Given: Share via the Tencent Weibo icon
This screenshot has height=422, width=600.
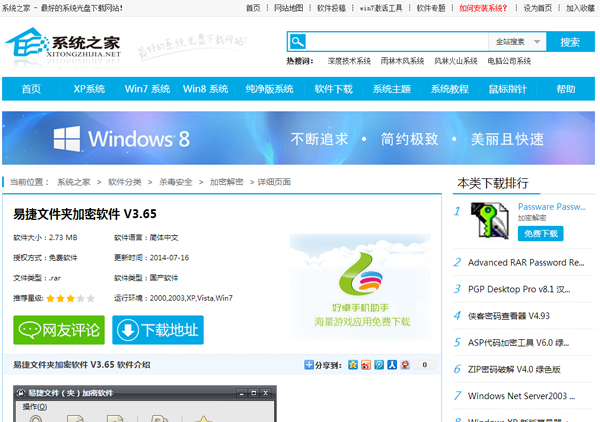Looking at the screenshot, I should click(379, 365).
